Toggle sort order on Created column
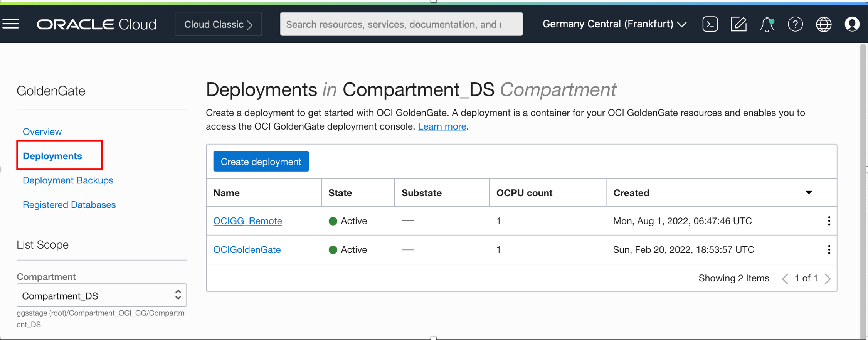 tap(809, 193)
